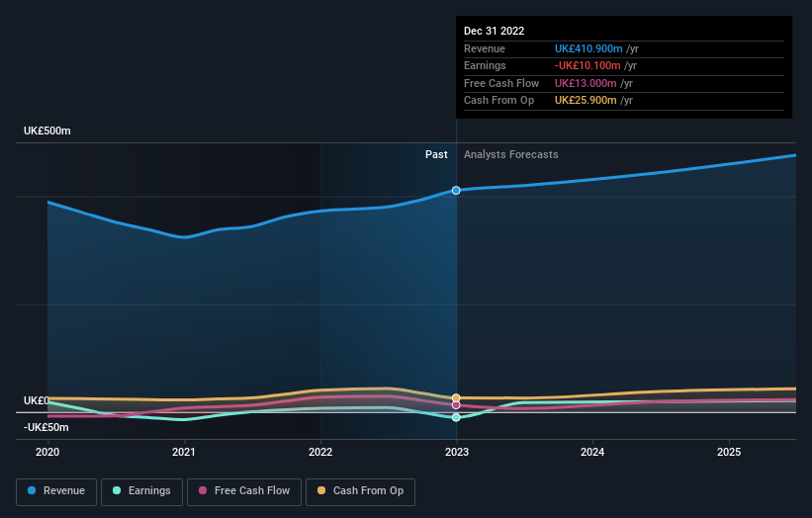This screenshot has width=812, height=518.
Task: Click the blue Revenue data point at 2023
Action: coord(456,191)
